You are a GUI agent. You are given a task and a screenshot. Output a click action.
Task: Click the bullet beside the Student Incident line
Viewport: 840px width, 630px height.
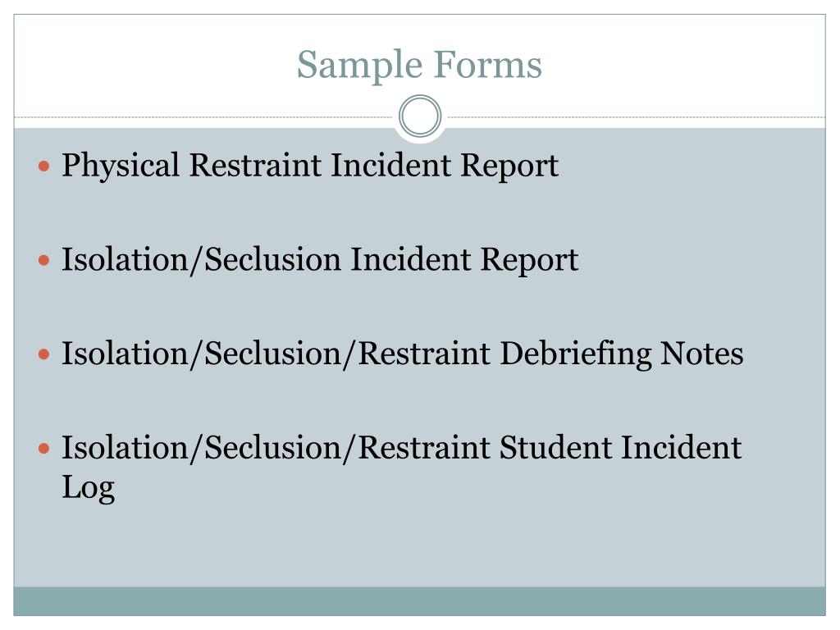(44, 448)
